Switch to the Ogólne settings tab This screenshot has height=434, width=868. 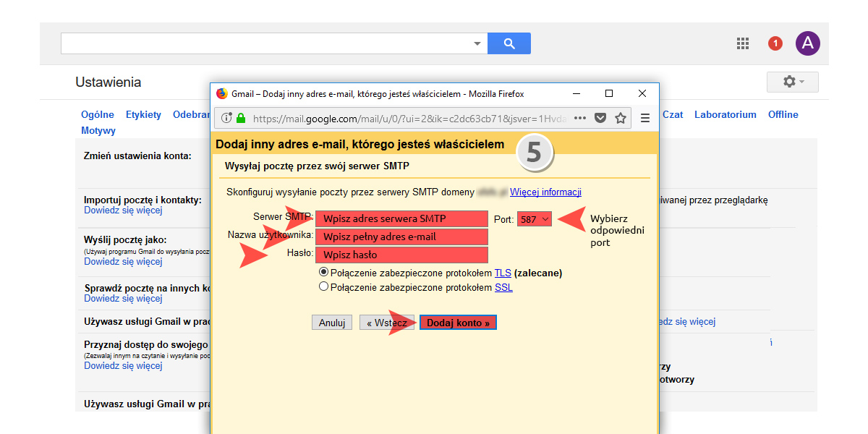98,114
